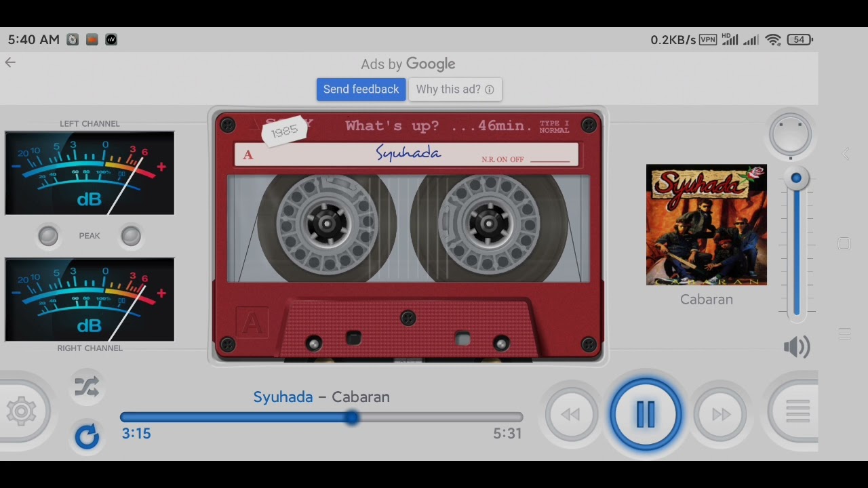868x488 pixels.
Task: Click the red cassette tape
Action: coord(408,235)
